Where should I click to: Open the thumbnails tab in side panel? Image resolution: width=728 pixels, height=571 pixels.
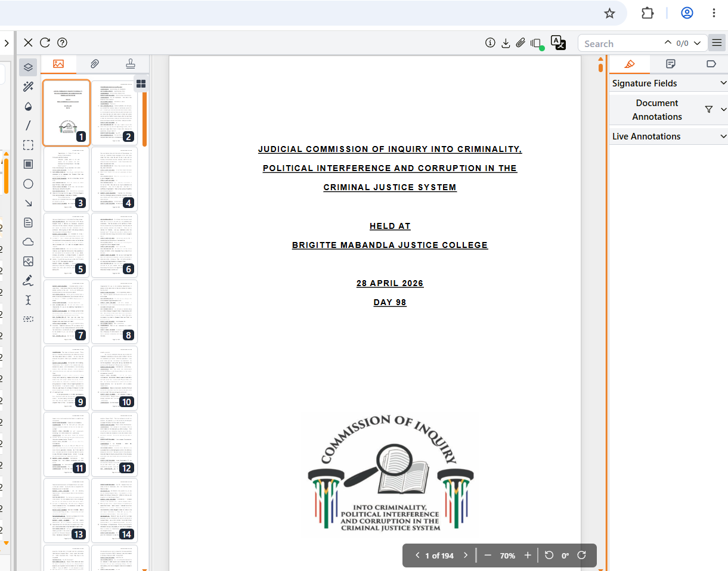pos(58,64)
